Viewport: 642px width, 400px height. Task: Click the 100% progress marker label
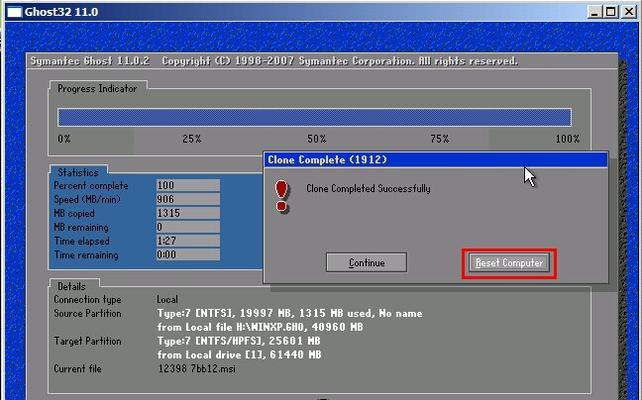pos(567,139)
